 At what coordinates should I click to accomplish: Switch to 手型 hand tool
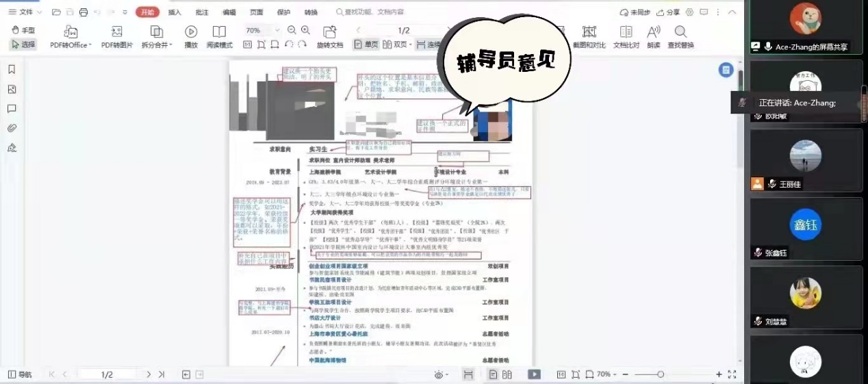(23, 30)
